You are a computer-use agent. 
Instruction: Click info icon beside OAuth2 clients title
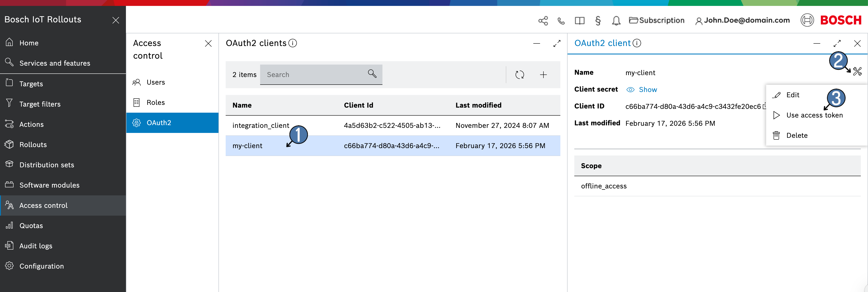[x=293, y=43]
